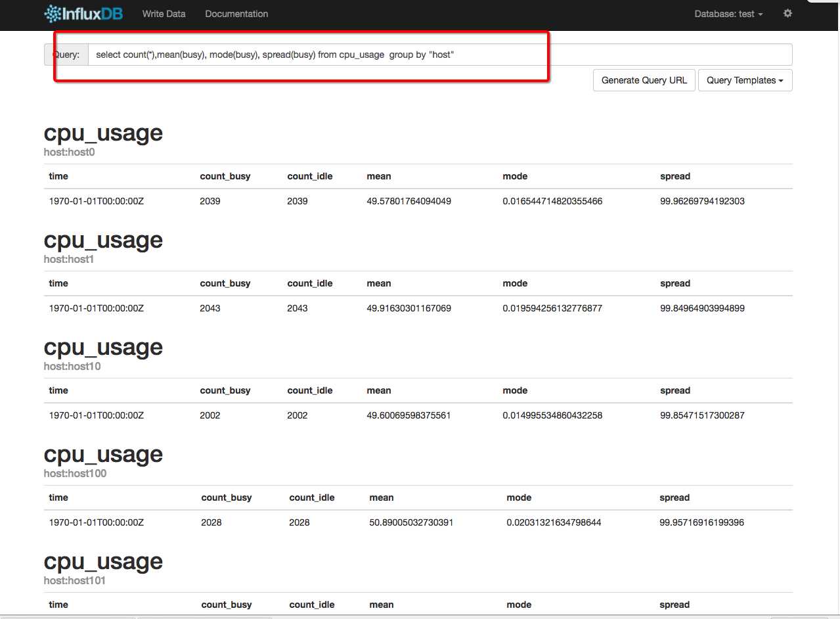This screenshot has width=840, height=619.
Task: Expand the Database: test dropdown
Action: [x=728, y=14]
